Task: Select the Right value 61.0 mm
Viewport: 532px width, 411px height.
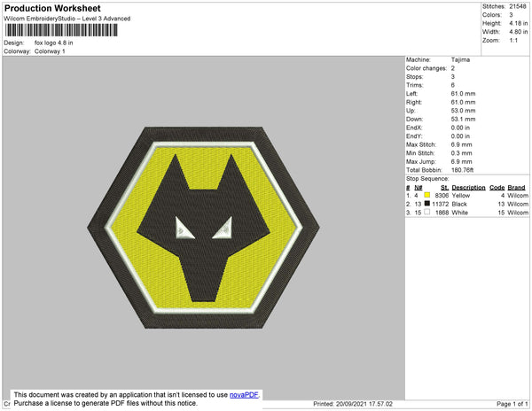Action: tap(463, 103)
